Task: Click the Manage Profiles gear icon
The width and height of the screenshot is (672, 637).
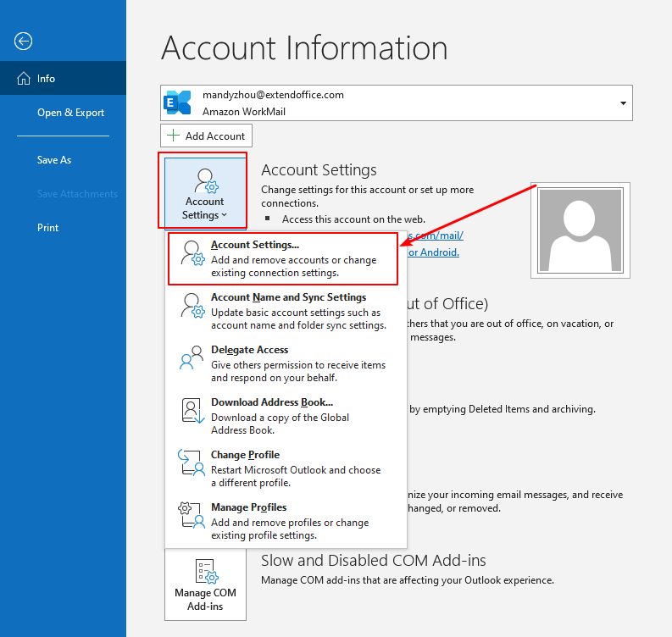Action: [192, 515]
